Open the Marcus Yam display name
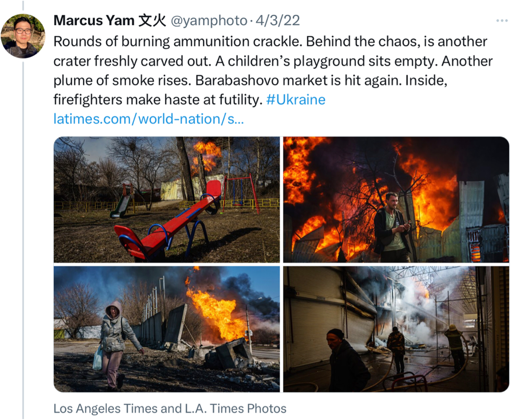This screenshot has width=521, height=420. [109, 21]
